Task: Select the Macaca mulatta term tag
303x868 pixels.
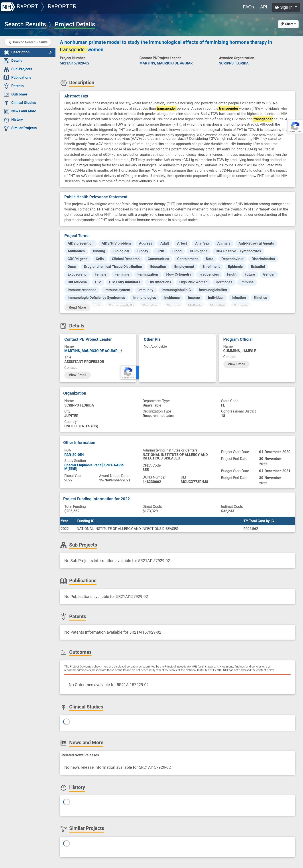Action: tap(121, 305)
